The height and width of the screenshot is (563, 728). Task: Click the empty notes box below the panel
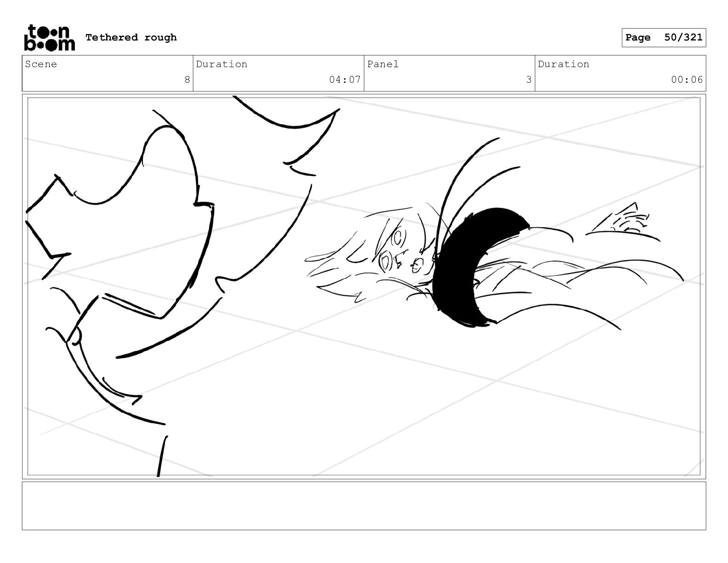coord(364,506)
